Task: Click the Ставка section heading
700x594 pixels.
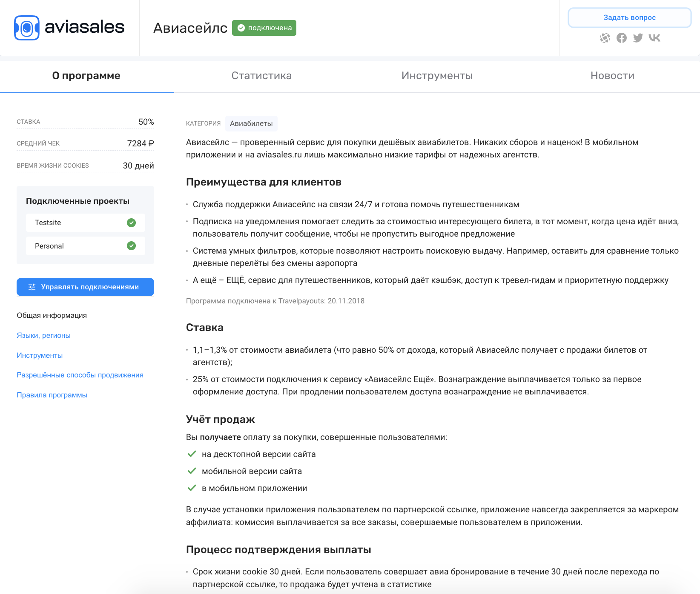Action: [205, 328]
